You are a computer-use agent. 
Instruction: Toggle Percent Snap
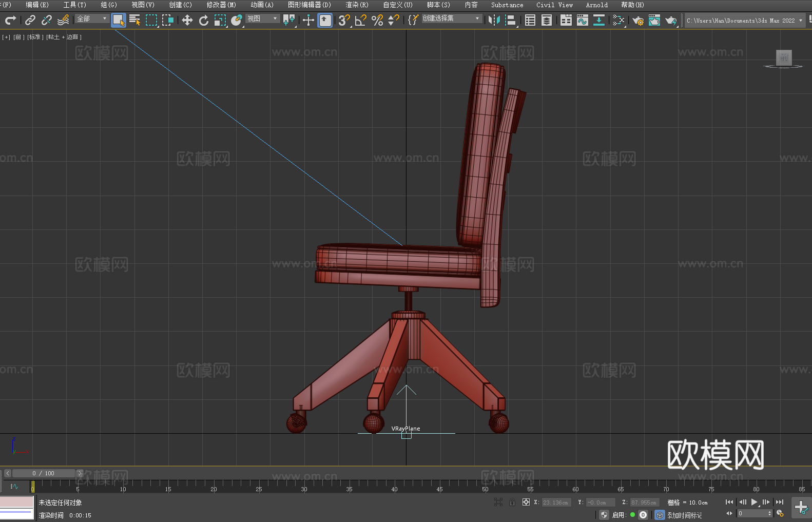coord(377,20)
